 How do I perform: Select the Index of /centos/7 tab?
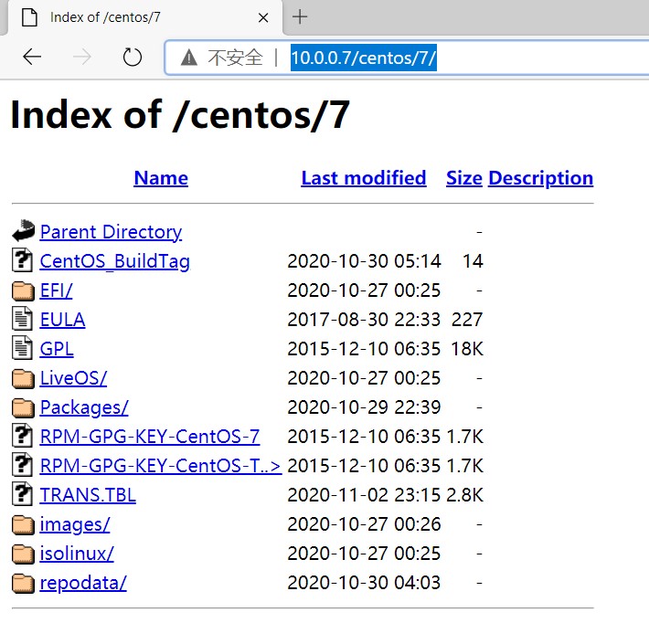click(x=137, y=17)
